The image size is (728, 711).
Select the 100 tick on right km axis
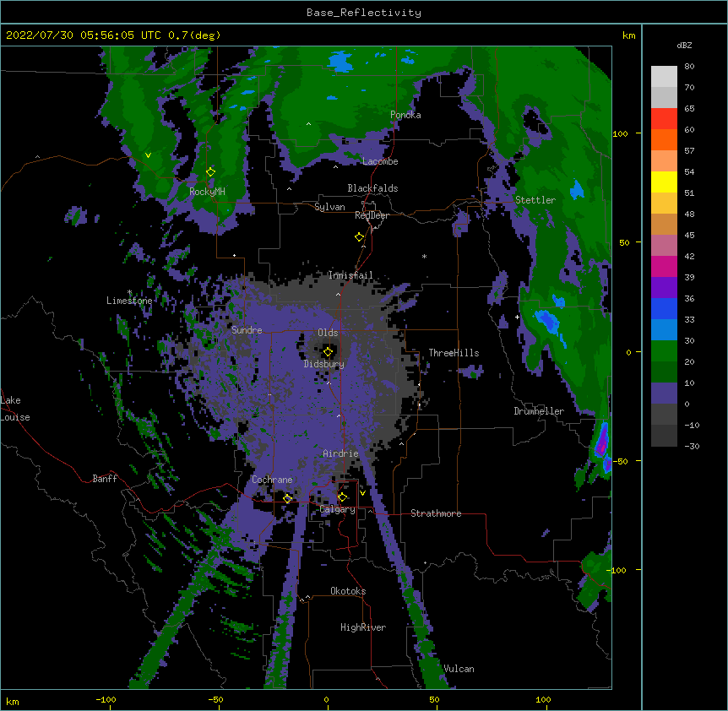pyautogui.click(x=620, y=133)
